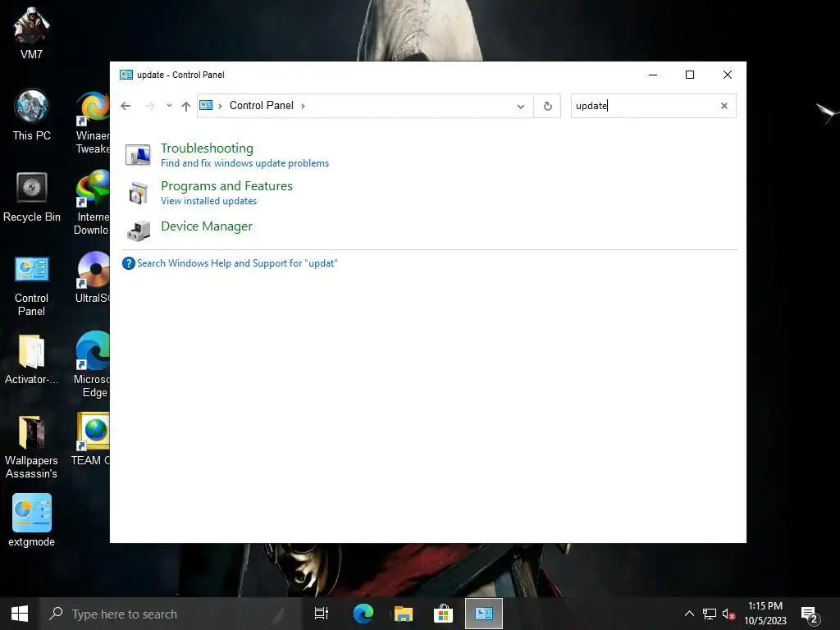Select the Activator folder on desktop
840x630 pixels.
pos(32,359)
